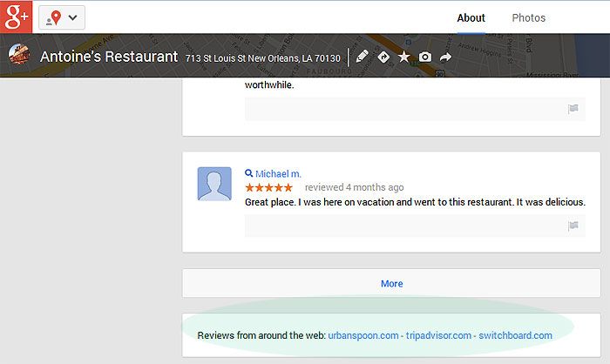Click the Google+ logo
Image resolution: width=610 pixels, height=364 pixels.
point(17,17)
